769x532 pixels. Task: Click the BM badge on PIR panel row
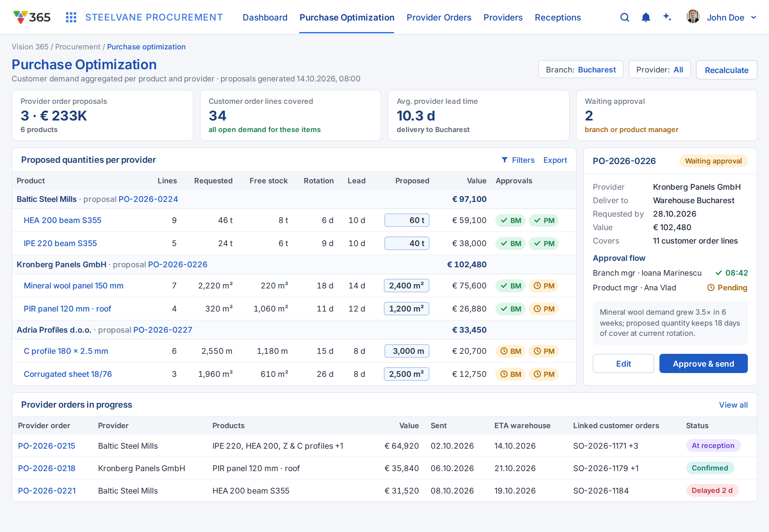click(x=510, y=309)
